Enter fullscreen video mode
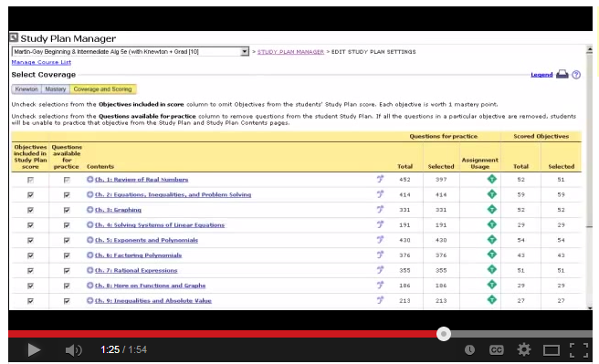 click(x=579, y=350)
